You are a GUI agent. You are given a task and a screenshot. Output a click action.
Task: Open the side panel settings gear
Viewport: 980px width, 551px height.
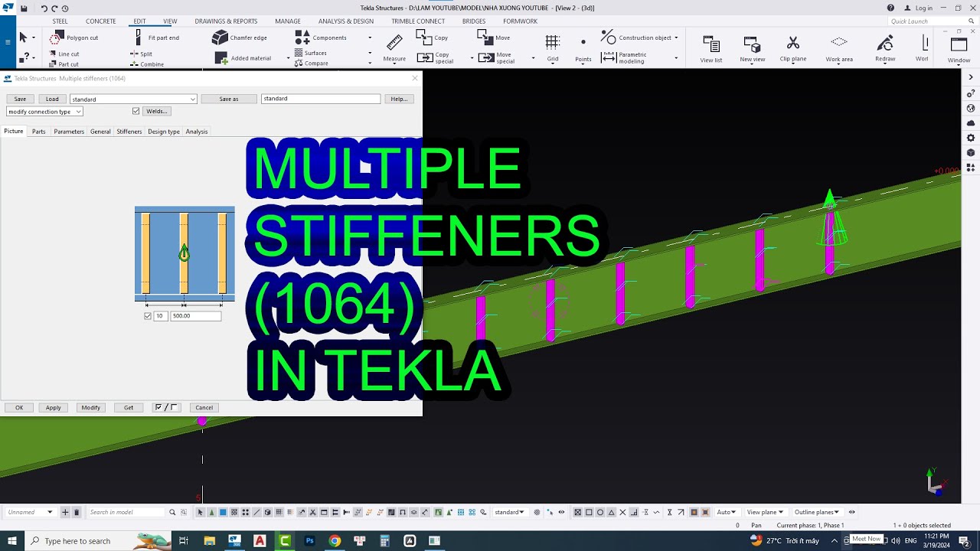point(971,138)
